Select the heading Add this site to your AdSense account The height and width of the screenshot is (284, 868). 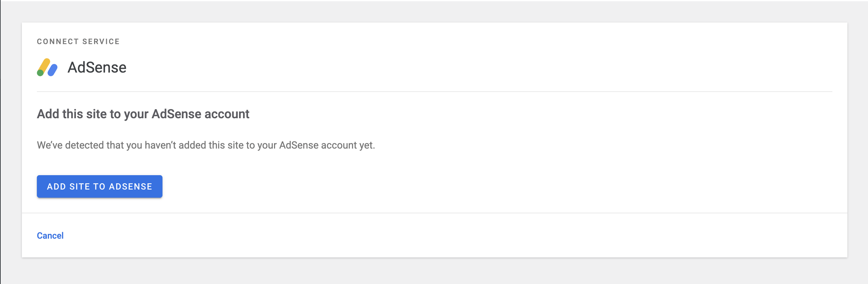pyautogui.click(x=143, y=114)
